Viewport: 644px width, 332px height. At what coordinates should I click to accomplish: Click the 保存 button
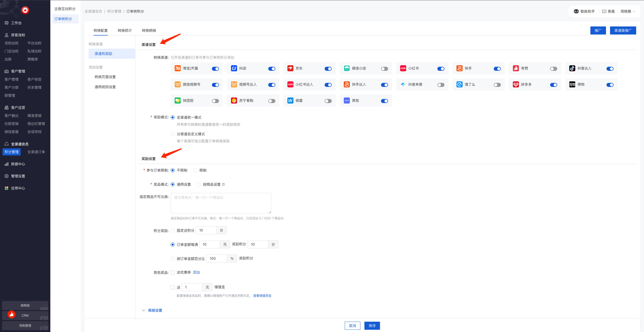(x=372, y=326)
